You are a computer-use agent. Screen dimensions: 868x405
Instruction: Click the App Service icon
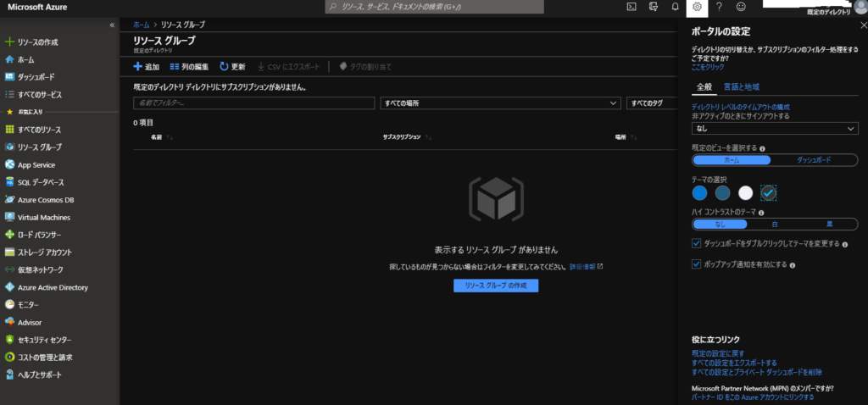[9, 165]
